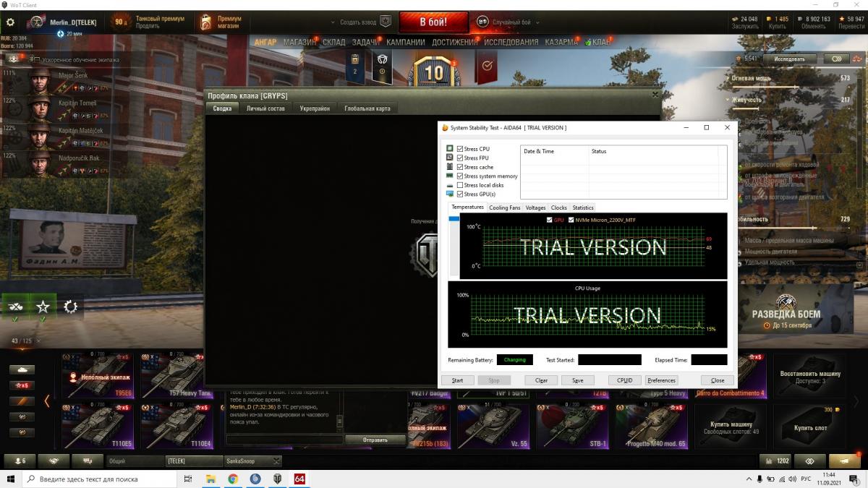The width and height of the screenshot is (868, 488).
Task: Click the create platoon icon
Action: click(386, 22)
